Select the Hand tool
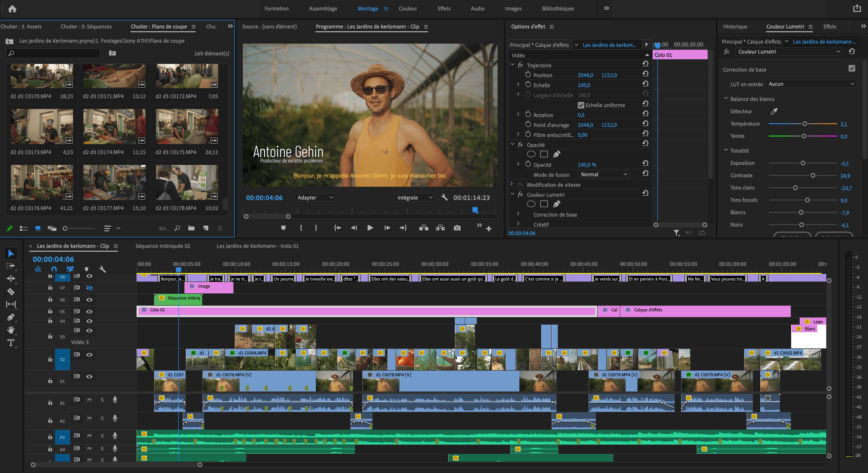 click(11, 330)
